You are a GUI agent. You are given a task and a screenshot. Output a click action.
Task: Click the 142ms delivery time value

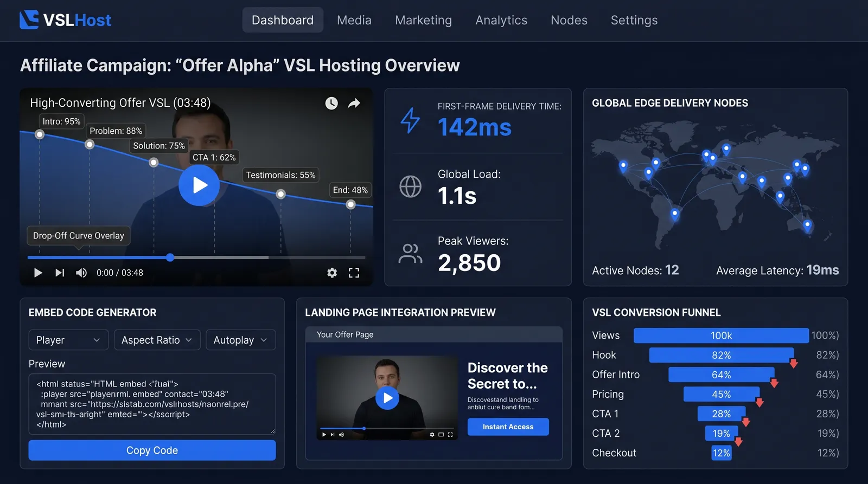point(475,127)
